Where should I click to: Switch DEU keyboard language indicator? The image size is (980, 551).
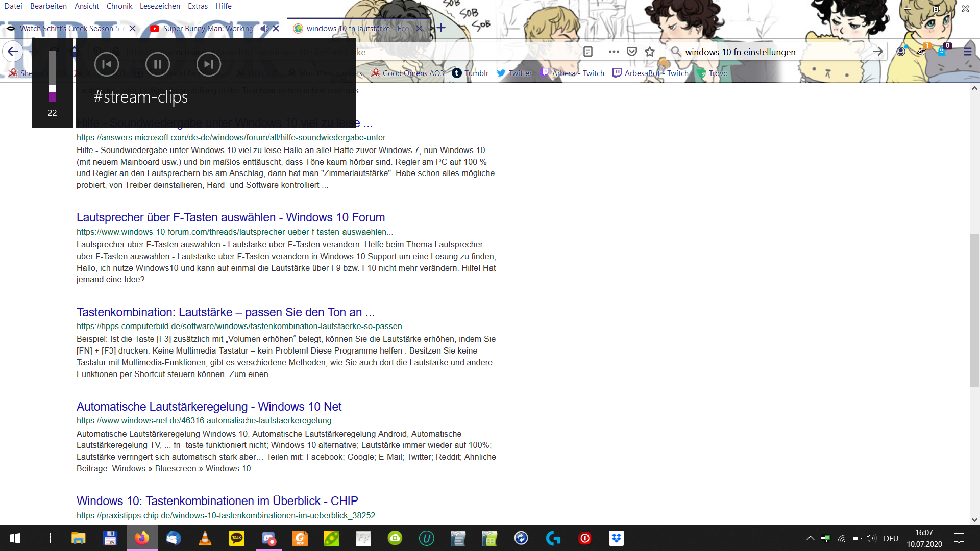pyautogui.click(x=891, y=538)
